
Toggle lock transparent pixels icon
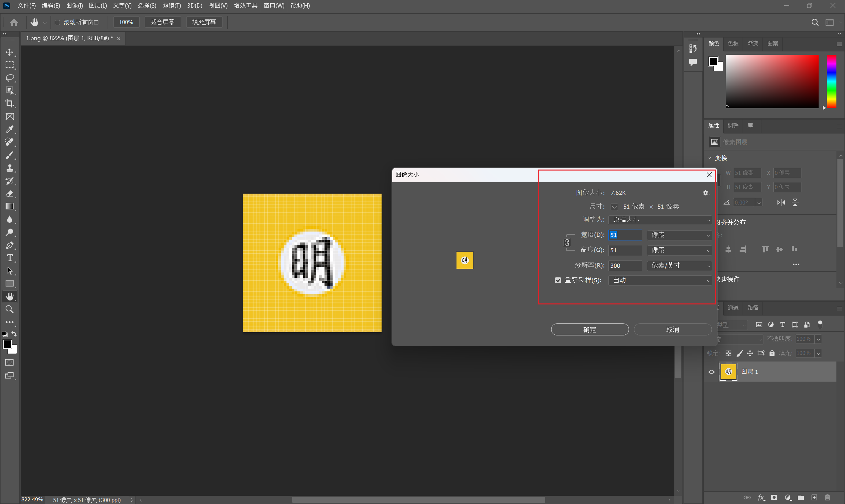[x=728, y=353]
